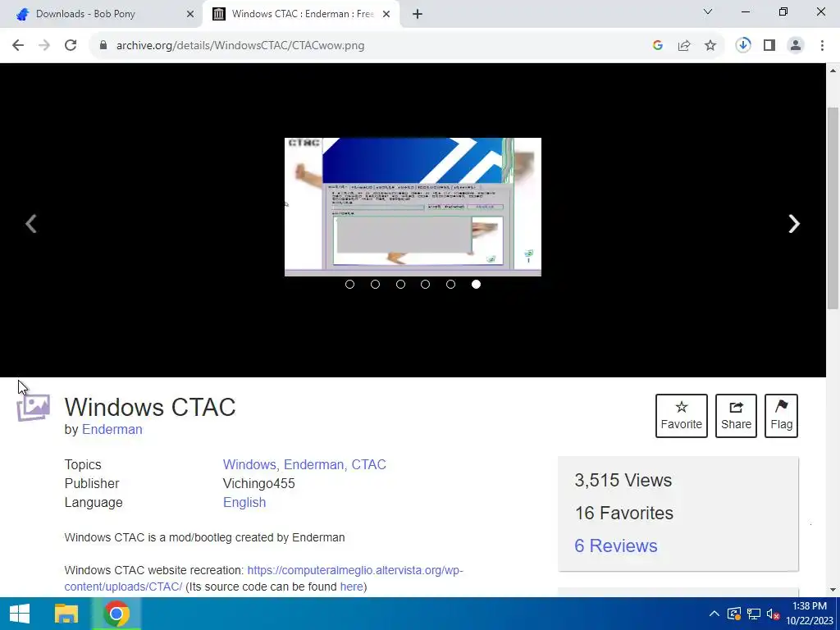840x630 pixels.
Task: Click the Chrome taskbar icon
Action: click(116, 614)
